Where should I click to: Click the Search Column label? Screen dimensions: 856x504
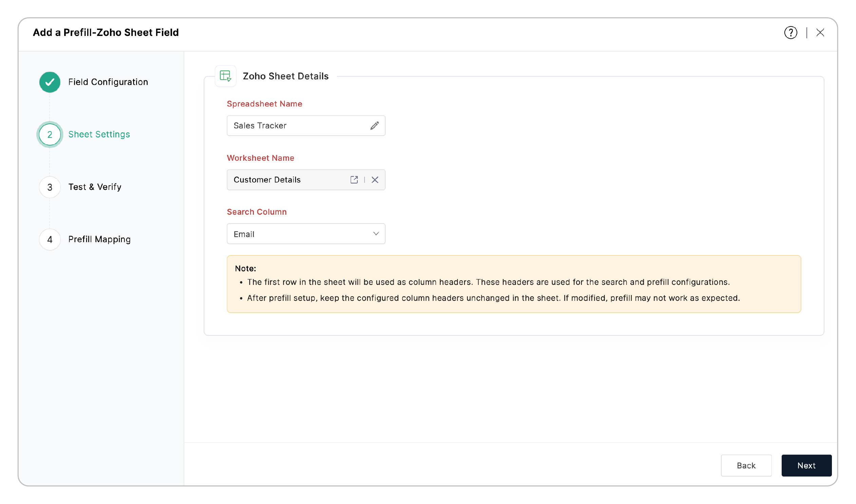257,212
